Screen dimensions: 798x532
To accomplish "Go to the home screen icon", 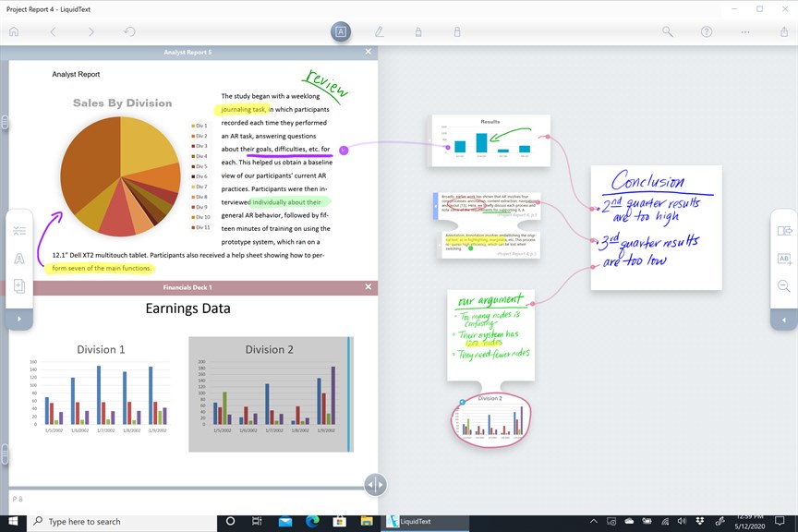I will pos(14,31).
